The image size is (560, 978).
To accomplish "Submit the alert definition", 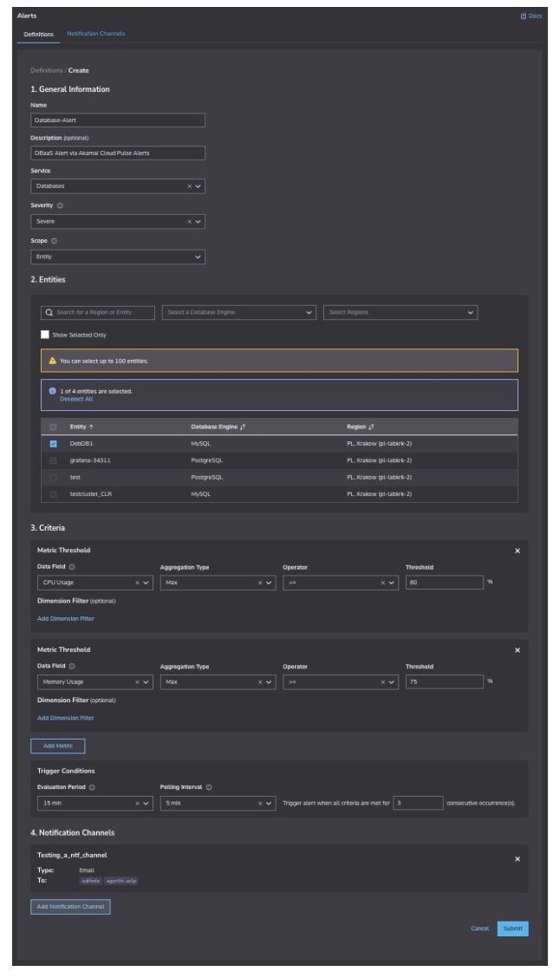I will coord(512,929).
